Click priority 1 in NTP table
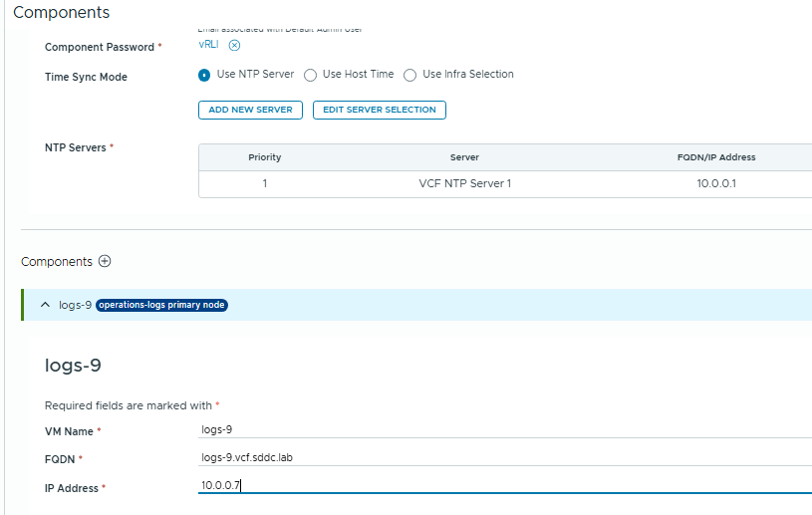 (265, 184)
